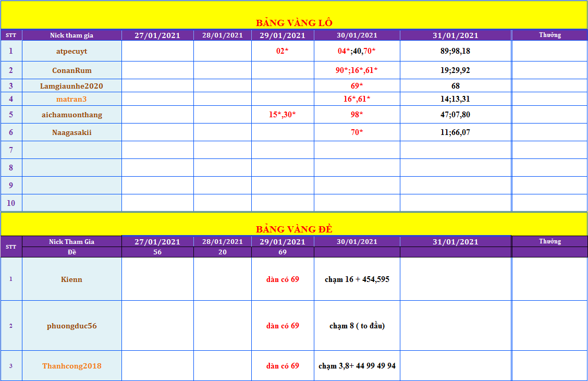
Task: Click 27/01/2021 header in the Lô table
Action: tap(157, 35)
